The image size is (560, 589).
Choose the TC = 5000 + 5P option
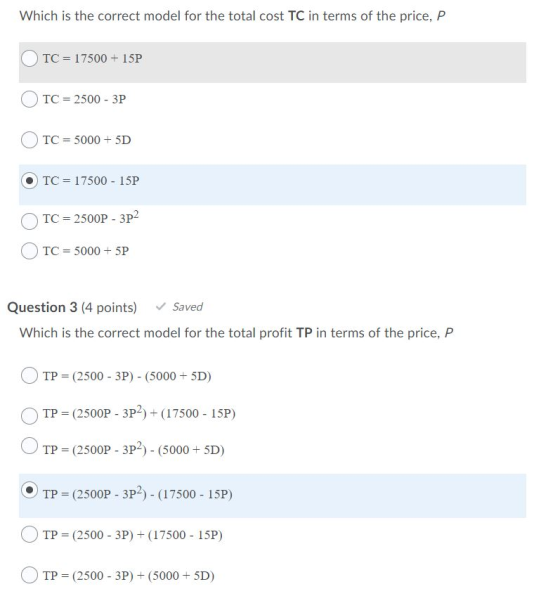pyautogui.click(x=29, y=251)
